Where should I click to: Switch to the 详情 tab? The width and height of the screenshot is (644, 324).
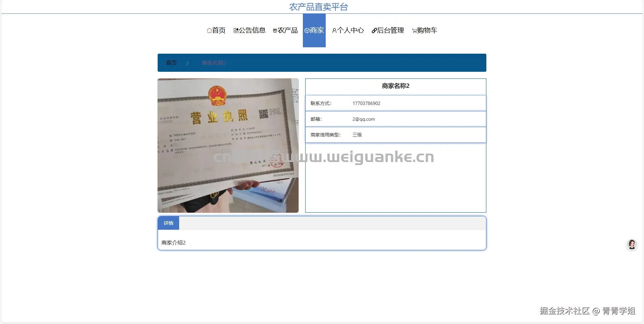[x=168, y=223]
